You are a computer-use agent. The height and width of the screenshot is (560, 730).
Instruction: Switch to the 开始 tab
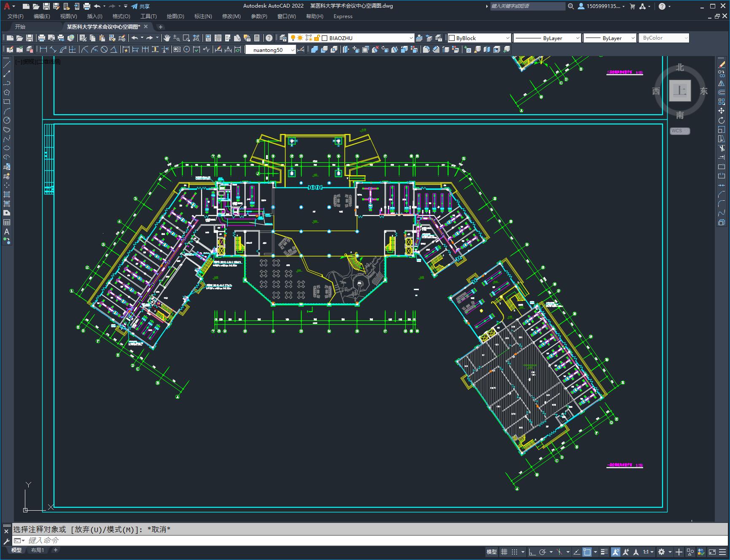pos(20,27)
